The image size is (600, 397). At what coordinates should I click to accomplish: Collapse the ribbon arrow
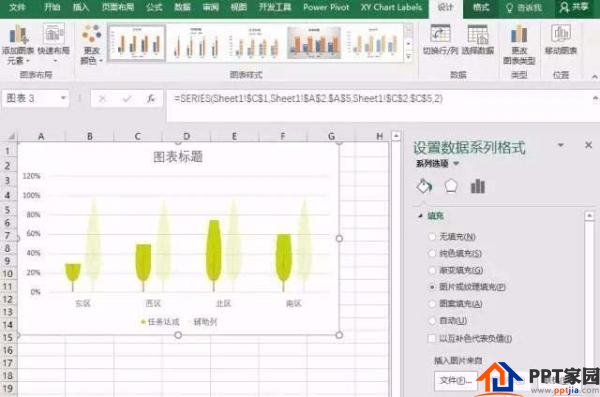click(x=595, y=77)
